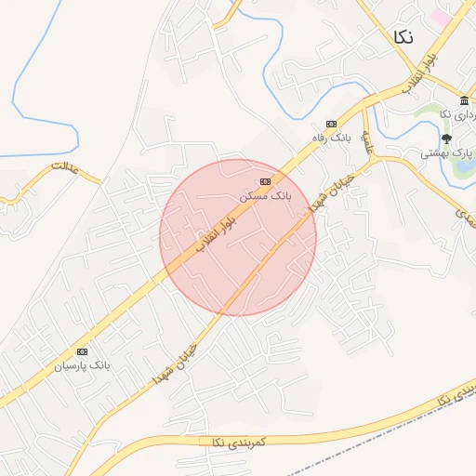The width and height of the screenshot is (476, 476).
Task: Open the بانک پارسیان bank marker icon
Action: [82, 352]
